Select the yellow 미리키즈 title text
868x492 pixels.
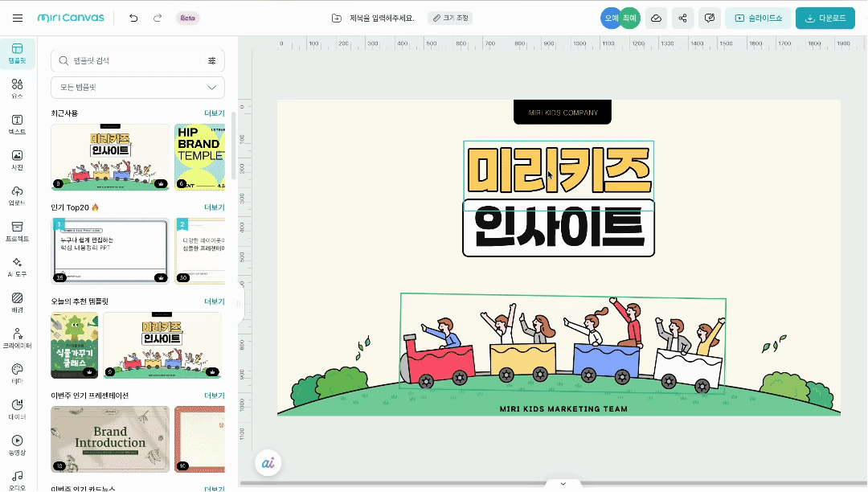559,170
